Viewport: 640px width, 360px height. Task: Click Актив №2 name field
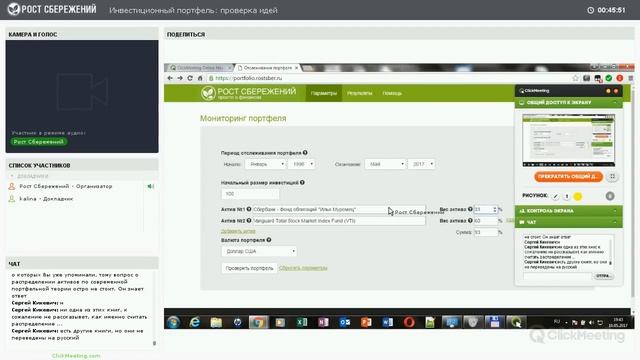(339, 221)
